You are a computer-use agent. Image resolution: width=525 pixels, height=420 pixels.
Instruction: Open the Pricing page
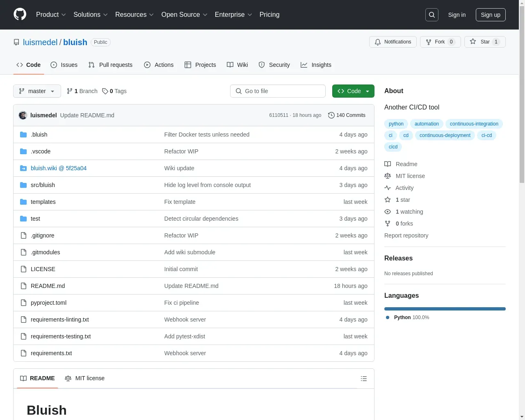coord(269,14)
